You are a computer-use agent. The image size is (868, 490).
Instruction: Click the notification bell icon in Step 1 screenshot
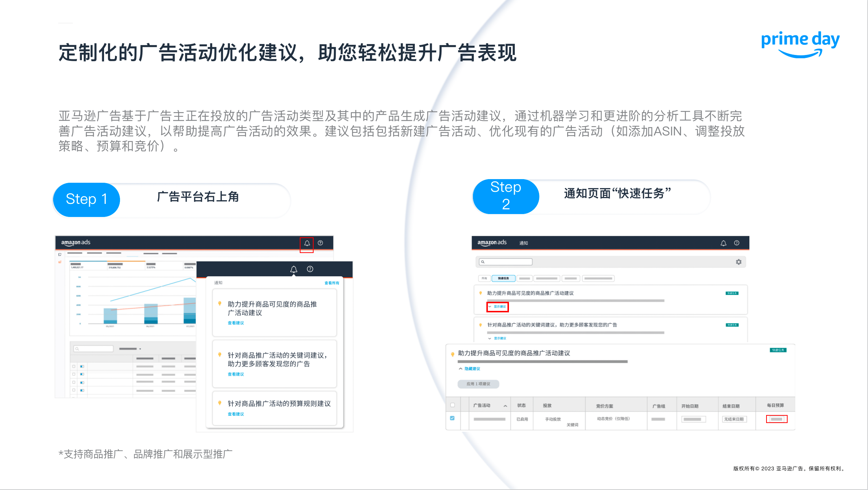point(307,243)
